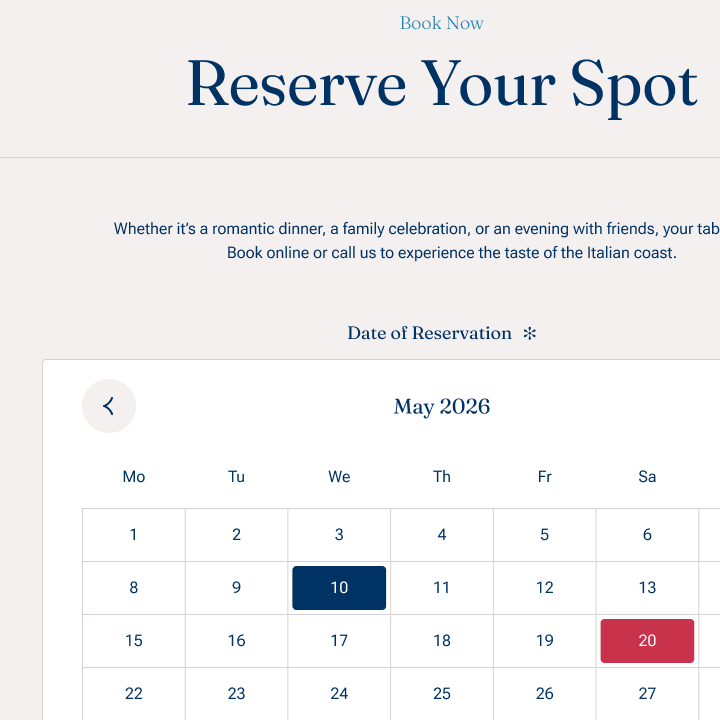
Task: Choose the 4th of May
Action: tap(442, 535)
